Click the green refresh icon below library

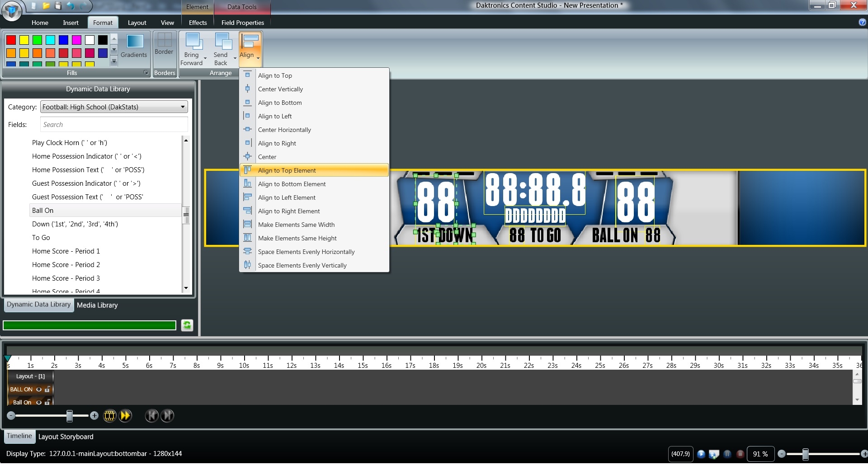point(187,325)
